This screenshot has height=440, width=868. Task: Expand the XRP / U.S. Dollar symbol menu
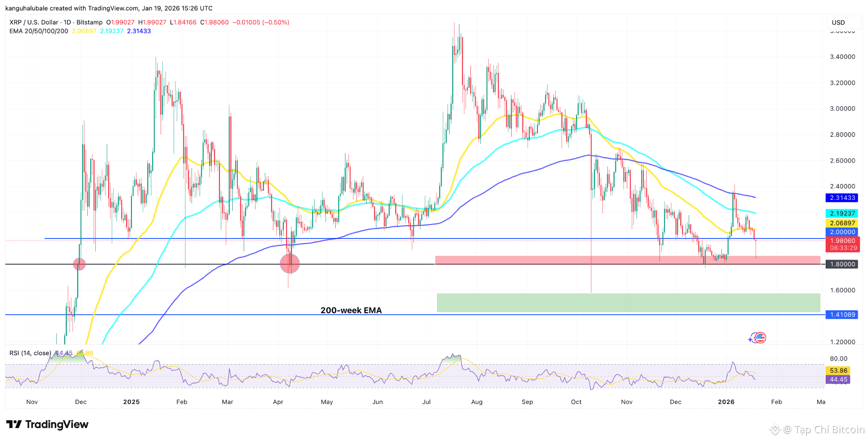34,22
